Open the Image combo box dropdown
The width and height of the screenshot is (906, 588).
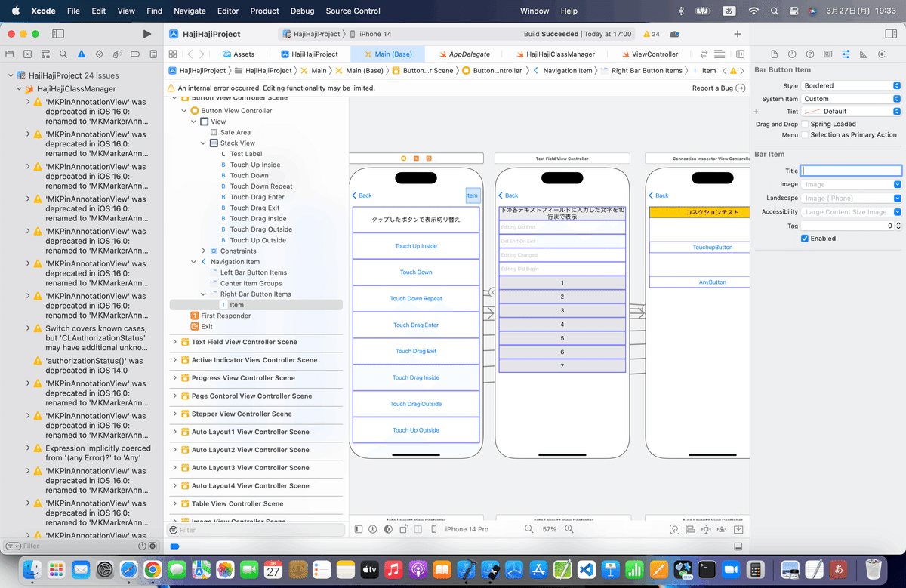pos(897,184)
